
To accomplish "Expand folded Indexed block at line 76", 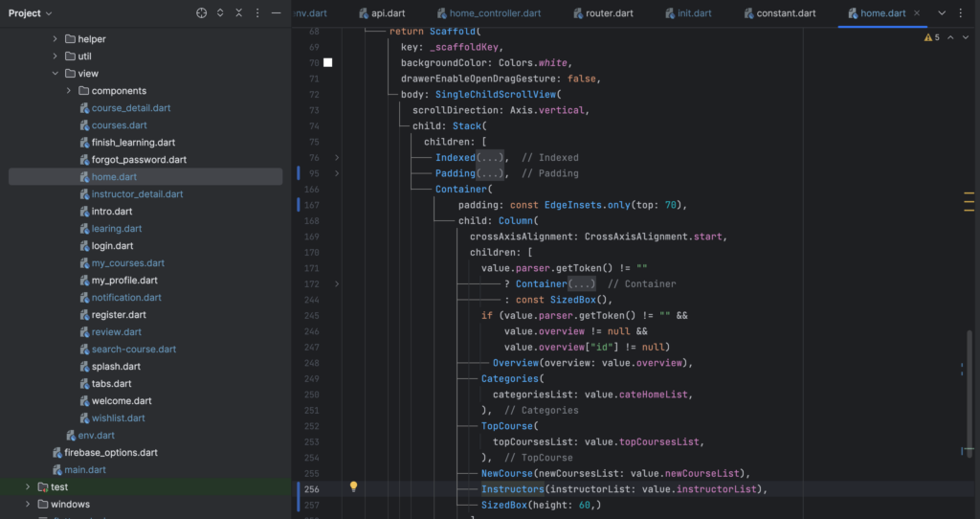I will tap(336, 158).
